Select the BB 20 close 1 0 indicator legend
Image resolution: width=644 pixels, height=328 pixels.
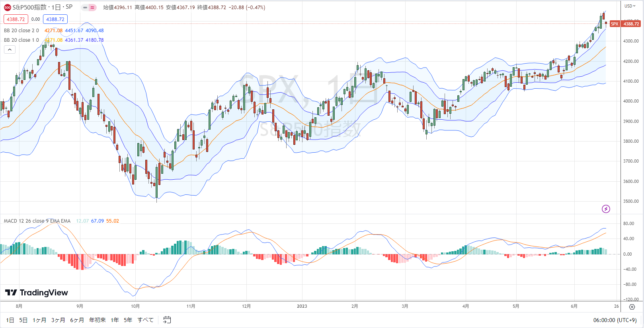(21, 40)
